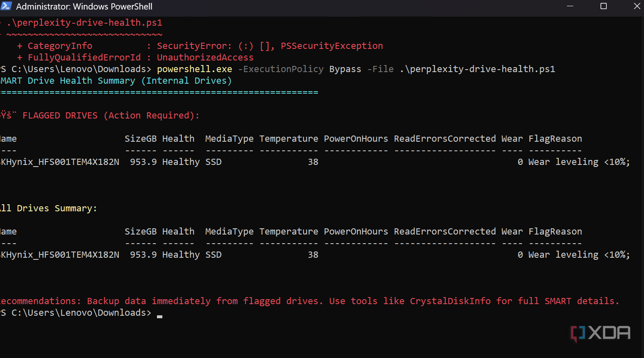
Task: Click 'PowerOnHours' header in the flagged drives table
Action: pos(356,139)
